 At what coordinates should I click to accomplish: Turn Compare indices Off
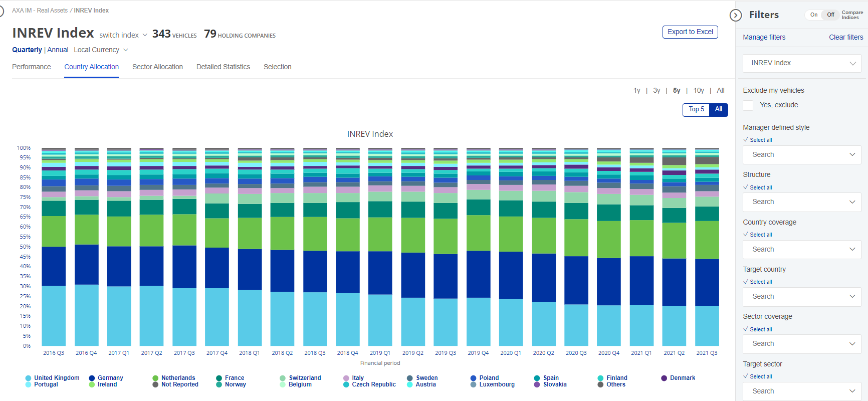click(830, 15)
